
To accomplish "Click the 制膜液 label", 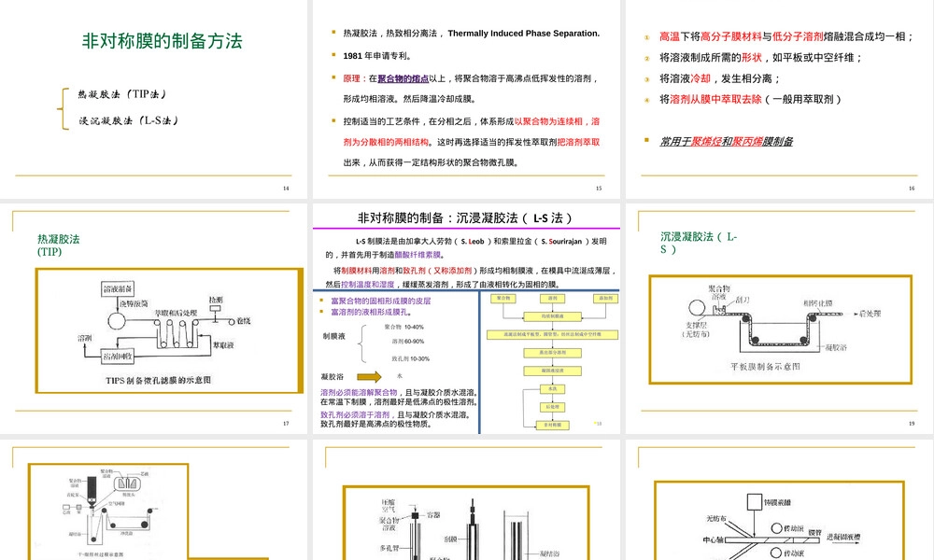I will 334,336.
